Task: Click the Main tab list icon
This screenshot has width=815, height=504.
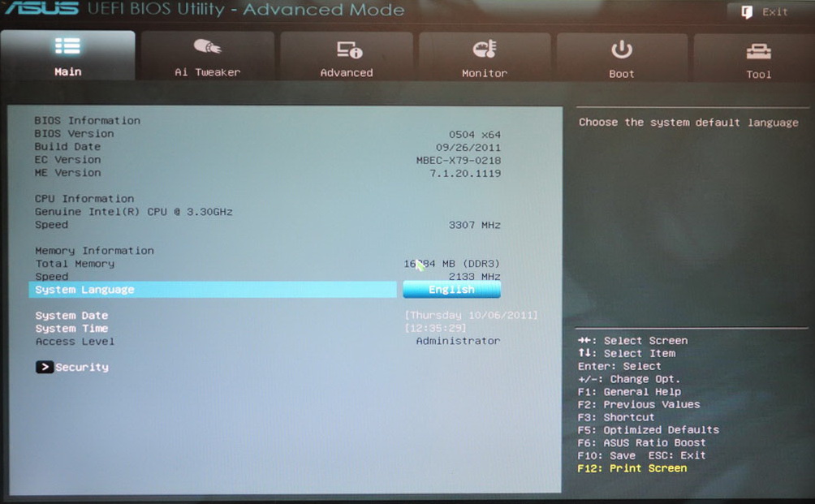Action: pos(67,45)
